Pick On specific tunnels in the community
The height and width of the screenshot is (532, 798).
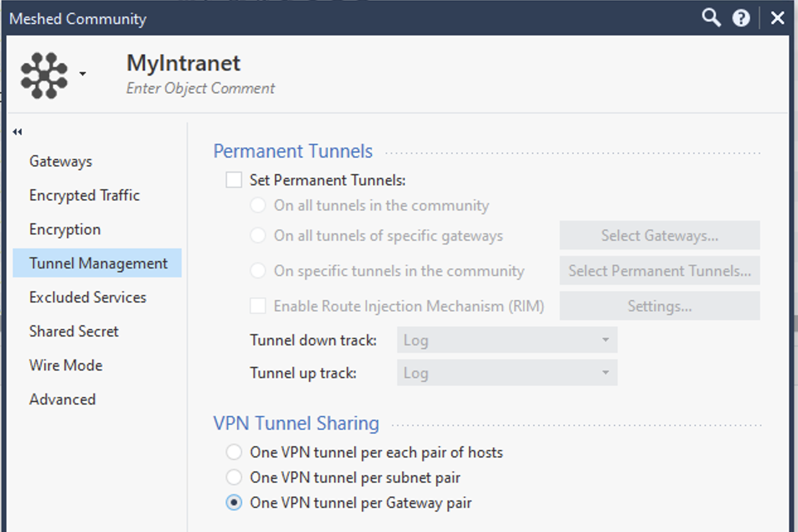[x=257, y=271]
